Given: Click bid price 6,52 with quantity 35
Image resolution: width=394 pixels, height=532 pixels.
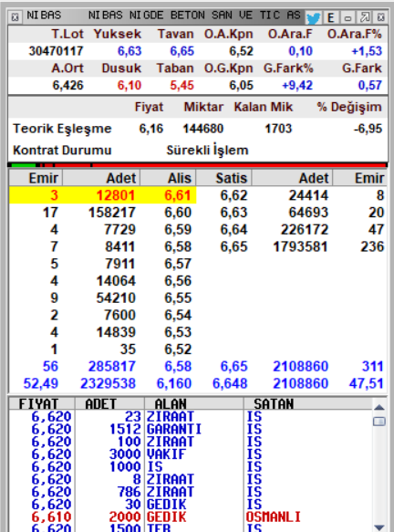Looking at the screenshot, I should tap(178, 349).
